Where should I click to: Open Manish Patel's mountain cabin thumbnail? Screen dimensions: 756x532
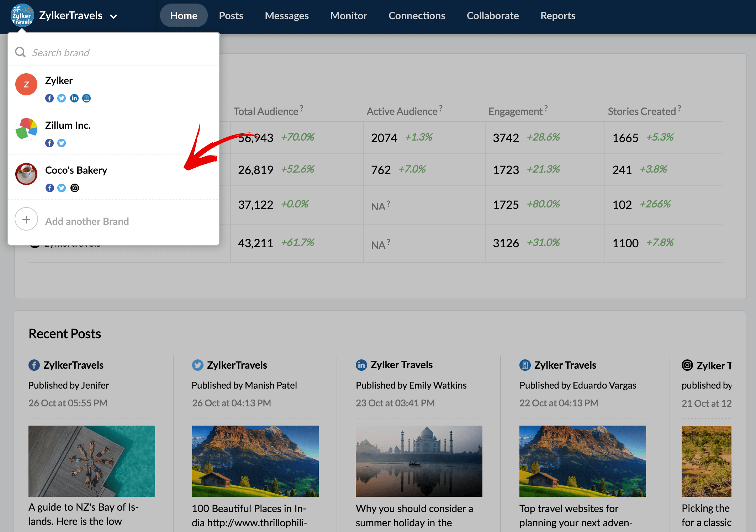[x=255, y=461]
